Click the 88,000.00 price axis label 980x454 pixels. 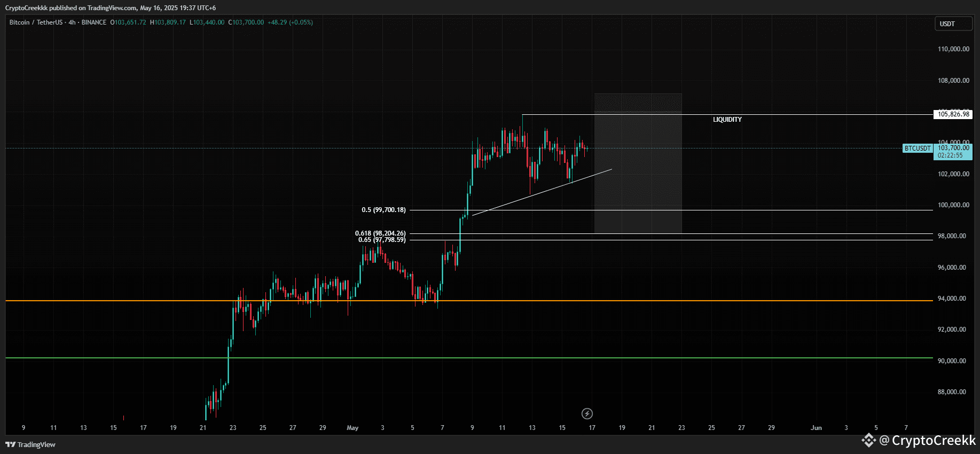coord(952,392)
